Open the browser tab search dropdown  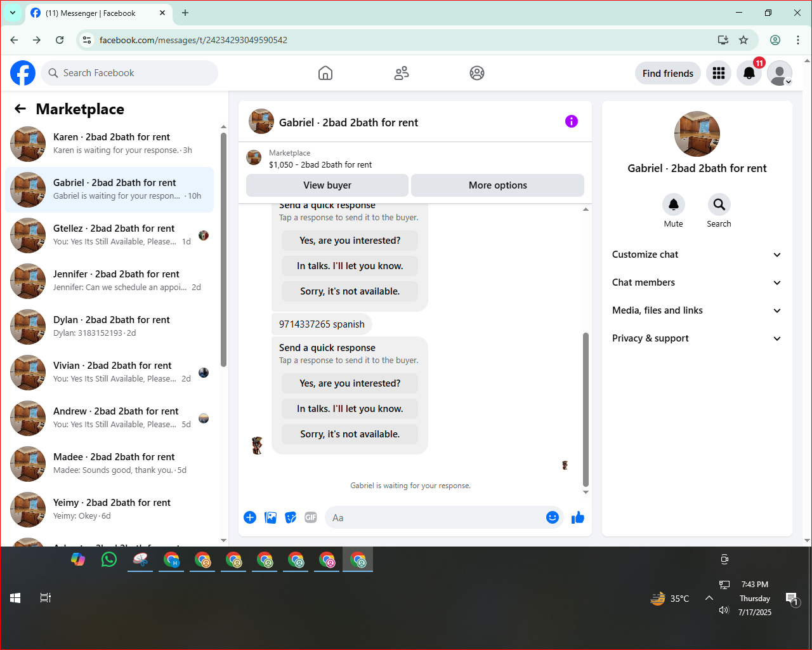[13, 13]
